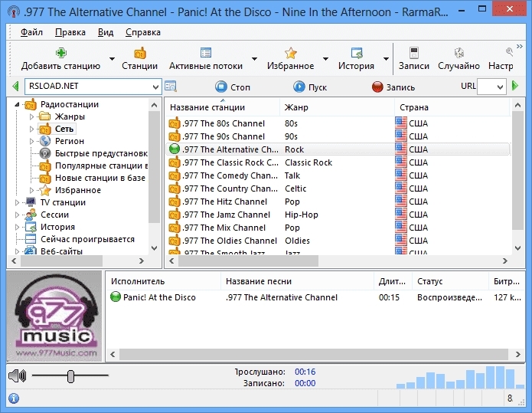Click USA flag in Classic Rock row
Screen dimensions: 532x413
[x=400, y=162]
